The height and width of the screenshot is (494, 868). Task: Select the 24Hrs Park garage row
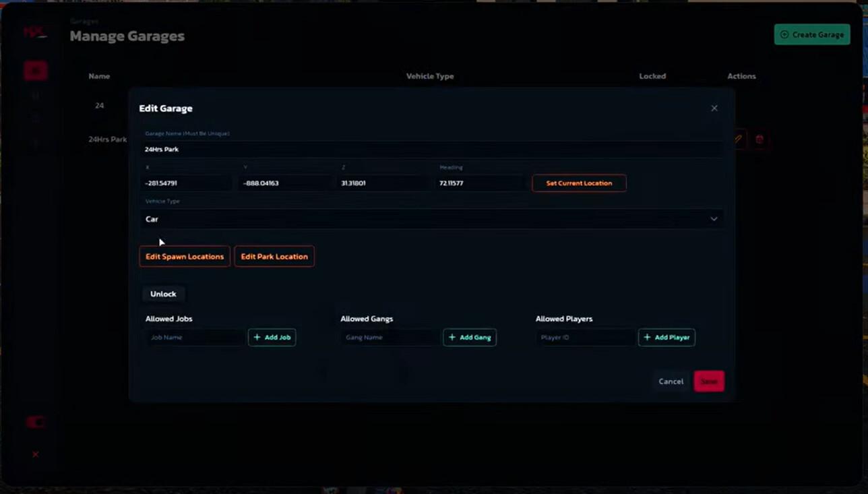tap(108, 140)
